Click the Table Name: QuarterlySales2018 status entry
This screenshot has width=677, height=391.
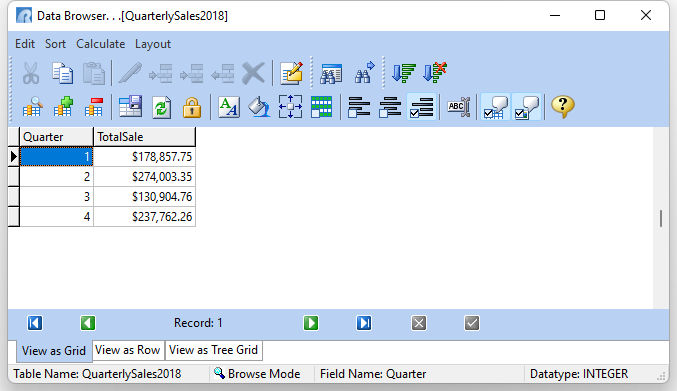97,374
